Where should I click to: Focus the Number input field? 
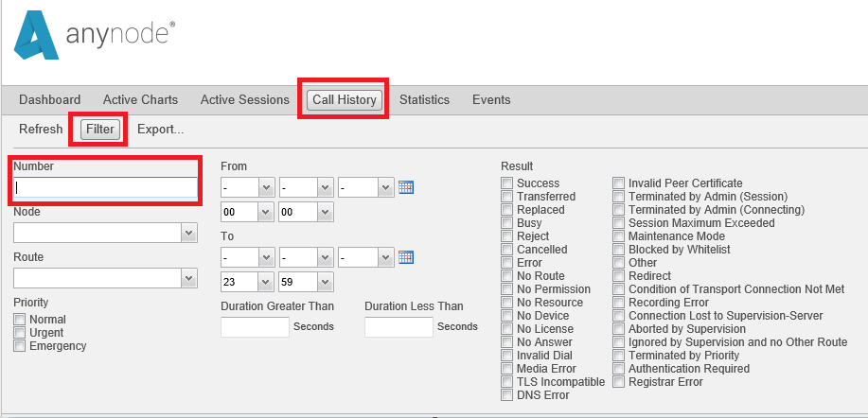(x=105, y=187)
